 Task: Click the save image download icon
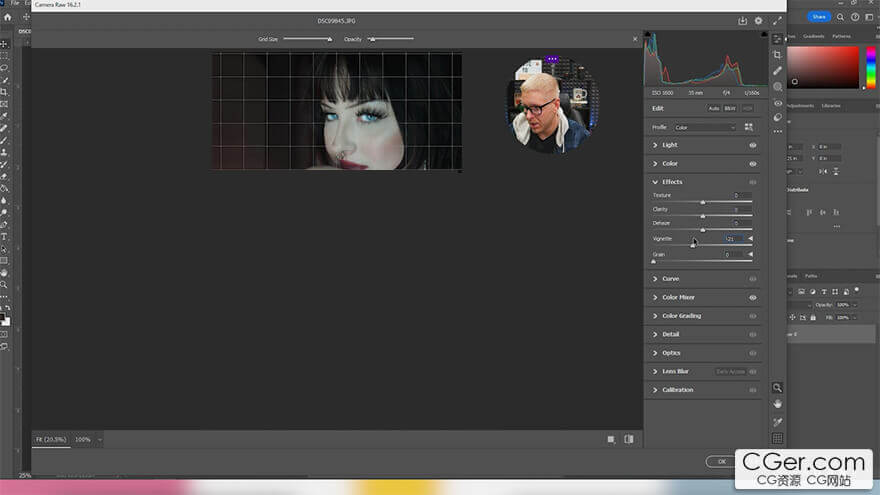tap(743, 20)
